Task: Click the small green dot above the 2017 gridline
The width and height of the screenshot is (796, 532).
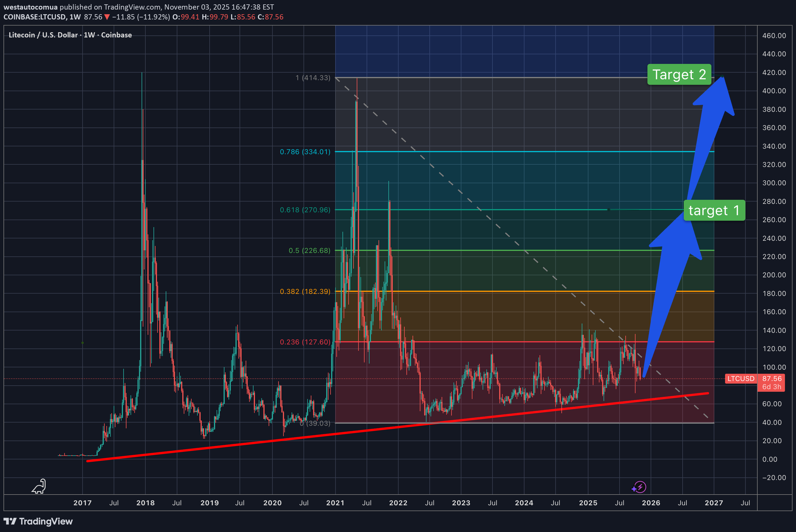Action: click(83, 343)
